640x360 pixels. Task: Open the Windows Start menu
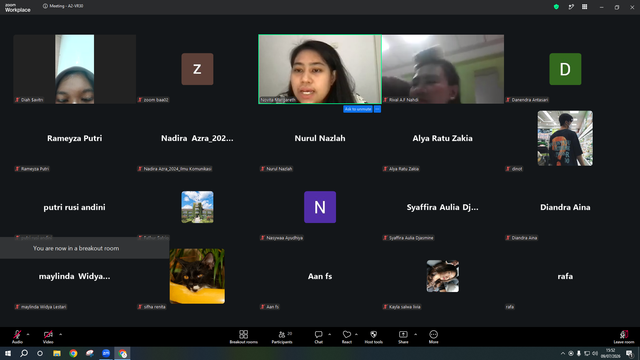coord(8,353)
